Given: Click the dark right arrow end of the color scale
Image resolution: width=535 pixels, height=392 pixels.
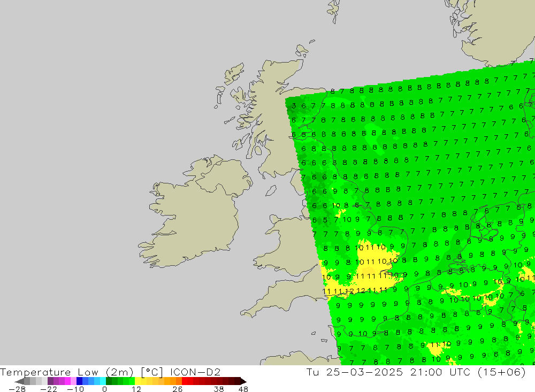Looking at the screenshot, I should pos(243,381).
